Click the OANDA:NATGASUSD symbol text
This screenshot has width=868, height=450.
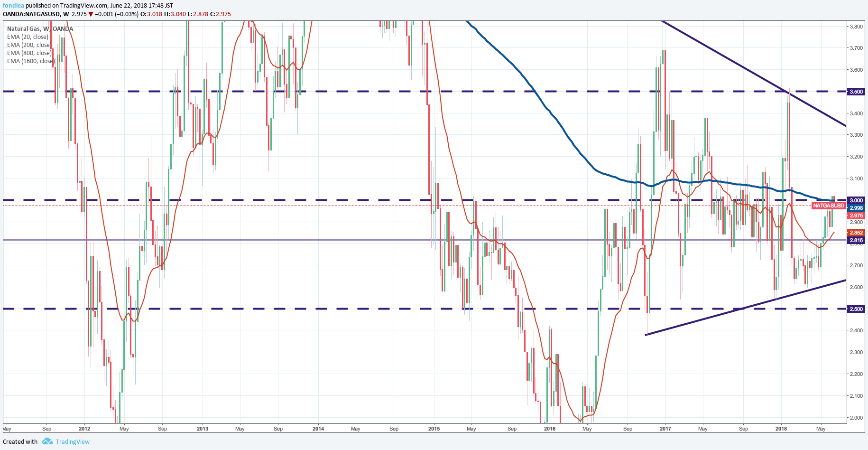pos(32,14)
